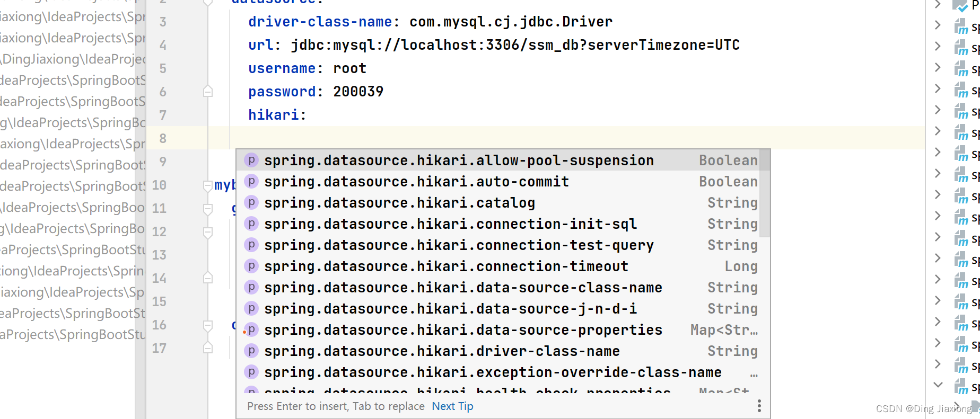The height and width of the screenshot is (419, 980).
Task: Open the Next Tip link
Action: pyautogui.click(x=452, y=406)
